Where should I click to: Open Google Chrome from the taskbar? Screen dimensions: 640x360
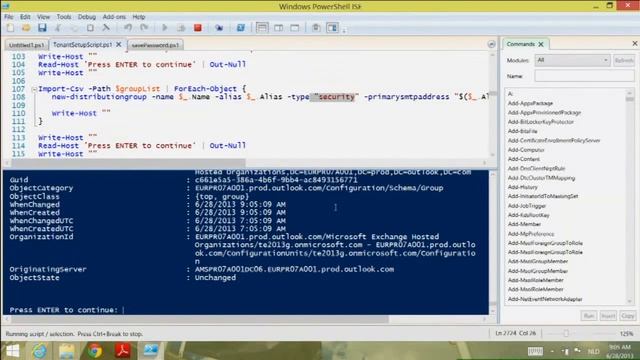pos(95,351)
